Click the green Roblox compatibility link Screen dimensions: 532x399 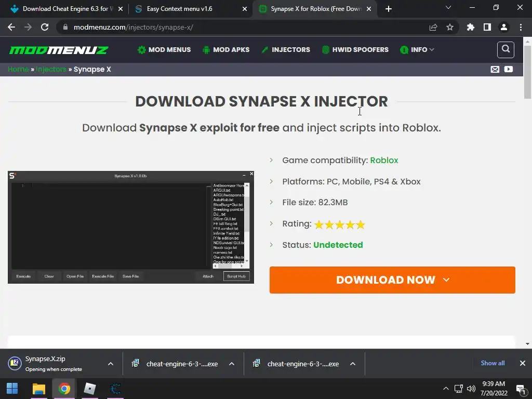384,160
